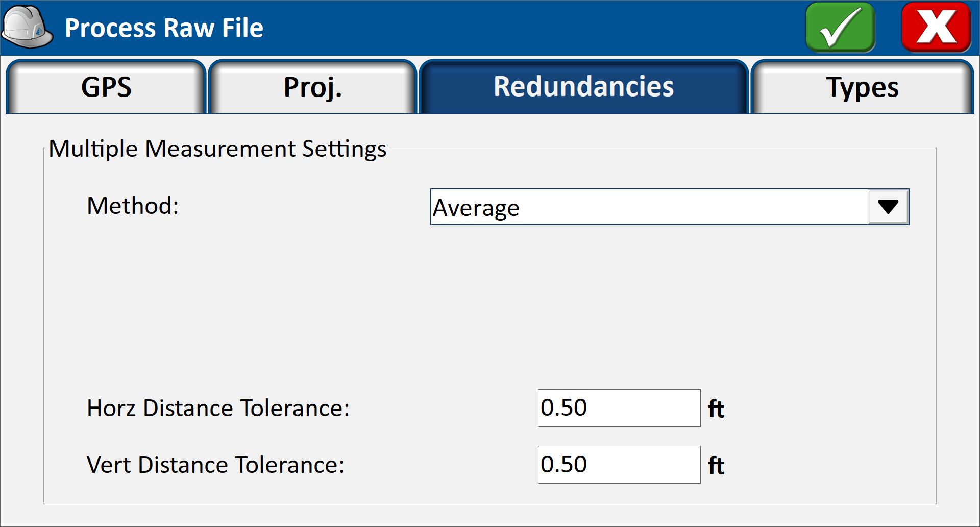980x527 pixels.
Task: Open the Method dropdown showing Average
Action: click(670, 207)
